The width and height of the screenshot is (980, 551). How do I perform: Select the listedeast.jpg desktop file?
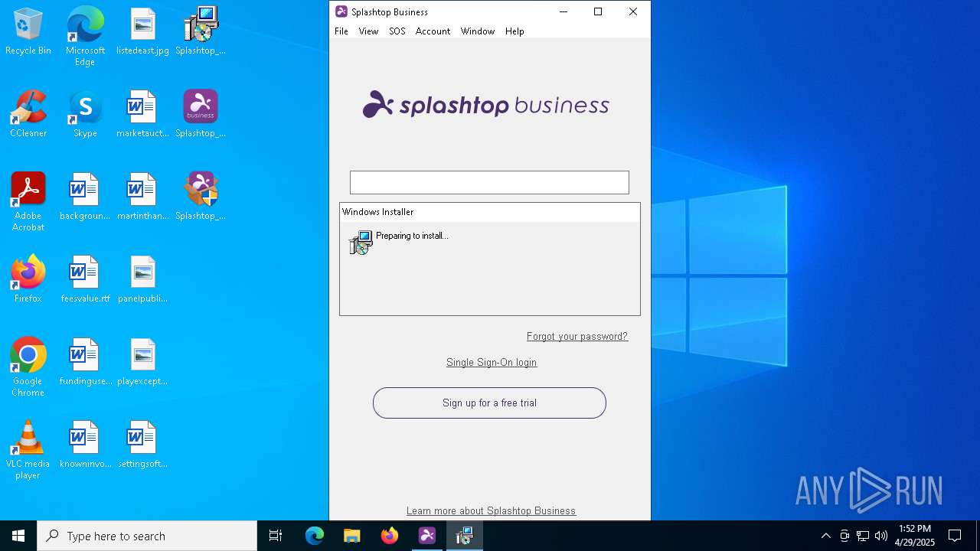pyautogui.click(x=142, y=32)
